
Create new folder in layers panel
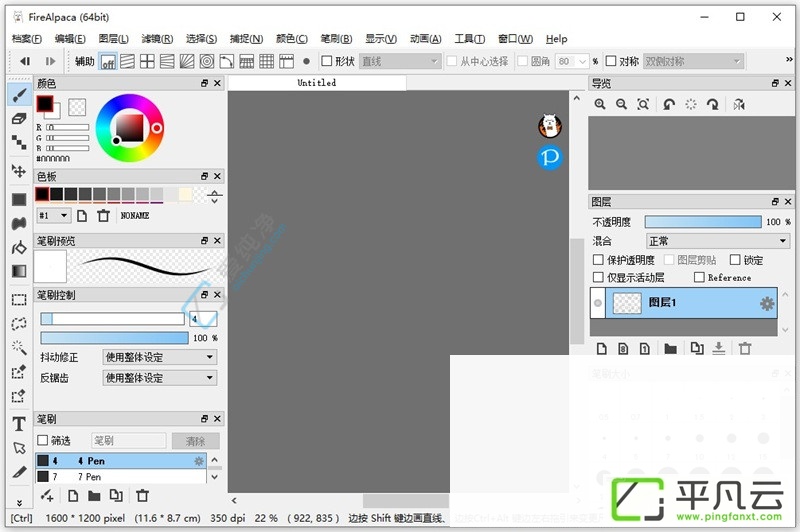coord(670,348)
